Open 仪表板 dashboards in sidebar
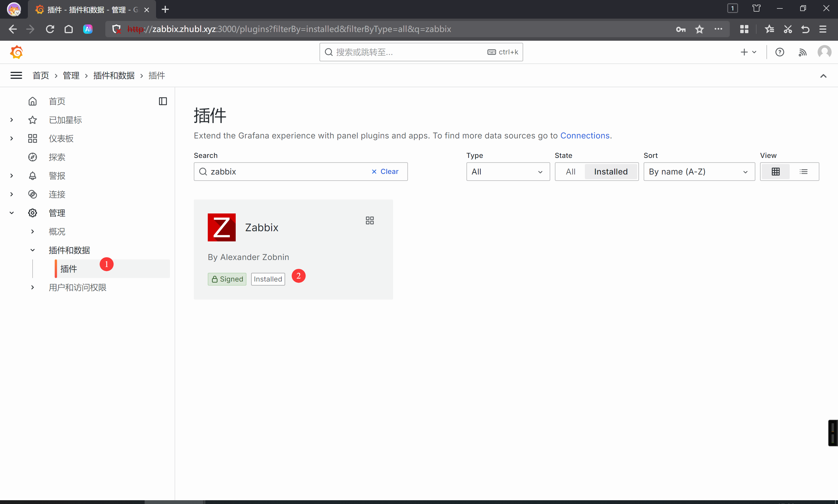This screenshot has height=504, width=838. 61,138
